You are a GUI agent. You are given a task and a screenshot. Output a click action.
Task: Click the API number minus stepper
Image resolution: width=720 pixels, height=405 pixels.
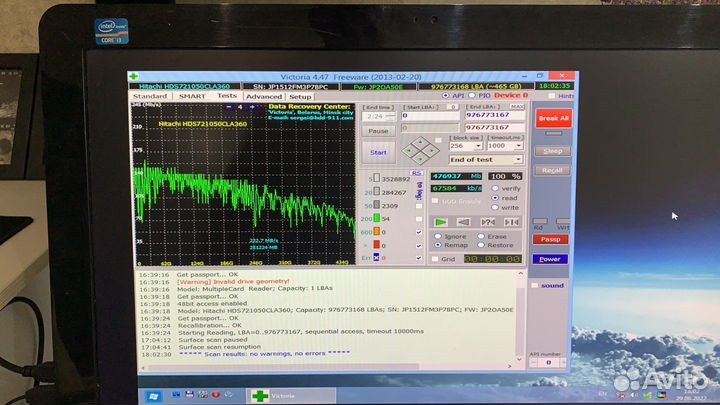(533, 363)
